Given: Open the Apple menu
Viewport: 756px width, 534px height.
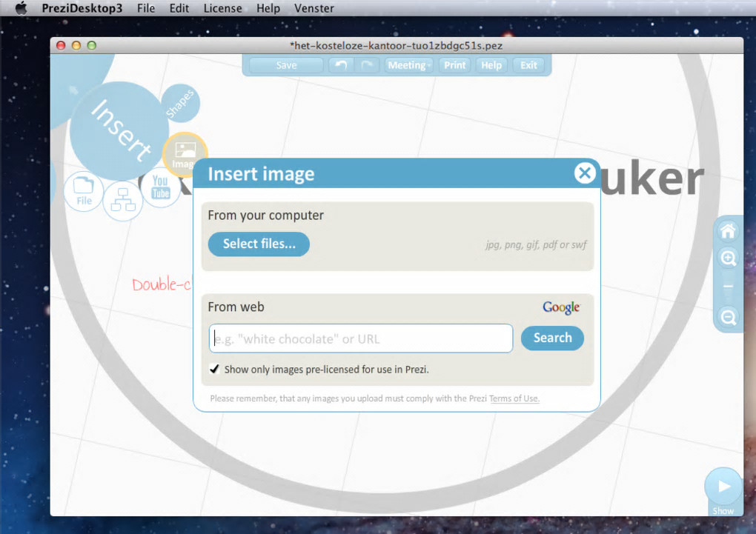Looking at the screenshot, I should pos(21,7).
